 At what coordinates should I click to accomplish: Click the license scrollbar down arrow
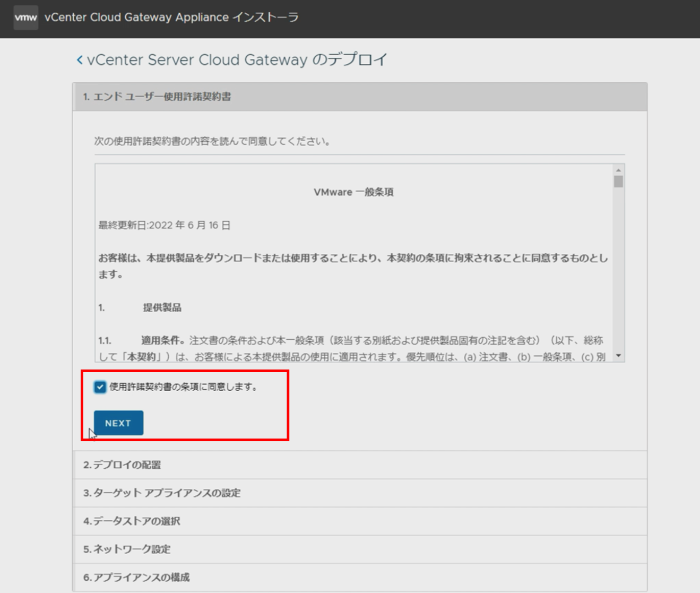[x=618, y=356]
